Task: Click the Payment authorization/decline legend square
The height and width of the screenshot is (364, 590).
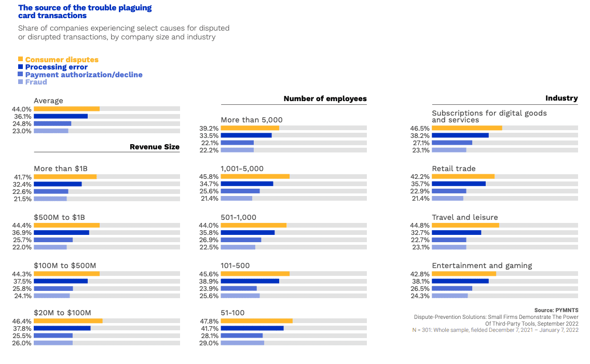Action: pyautogui.click(x=20, y=75)
